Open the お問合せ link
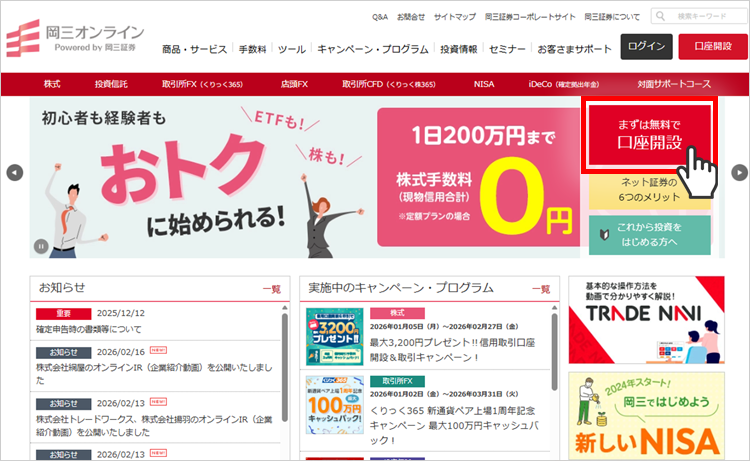 [411, 17]
